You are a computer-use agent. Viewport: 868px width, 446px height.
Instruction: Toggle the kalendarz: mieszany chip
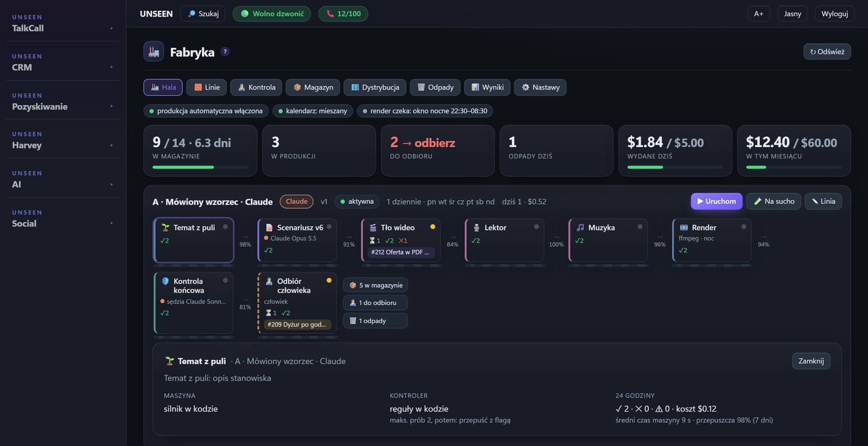[x=312, y=111]
